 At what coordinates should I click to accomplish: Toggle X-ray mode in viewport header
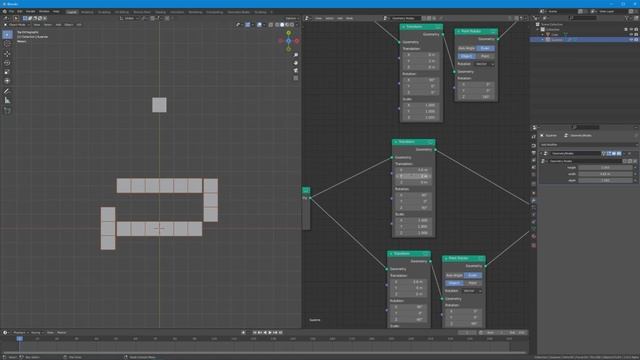[270, 24]
